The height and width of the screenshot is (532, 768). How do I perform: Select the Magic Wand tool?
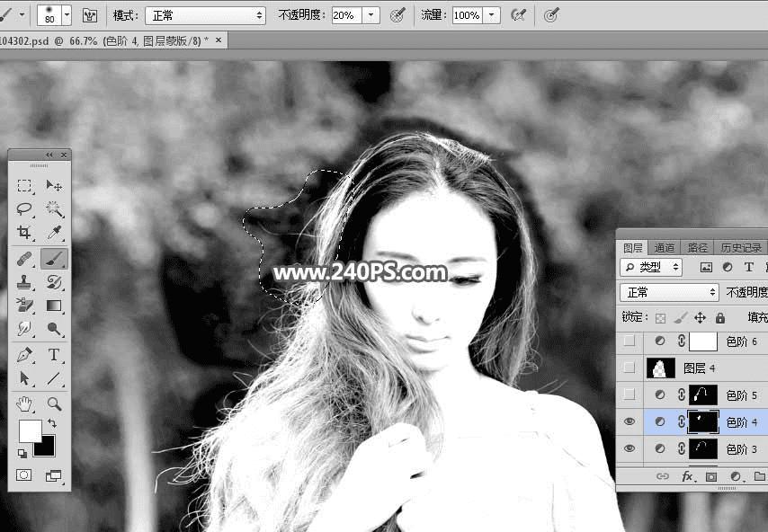54,209
